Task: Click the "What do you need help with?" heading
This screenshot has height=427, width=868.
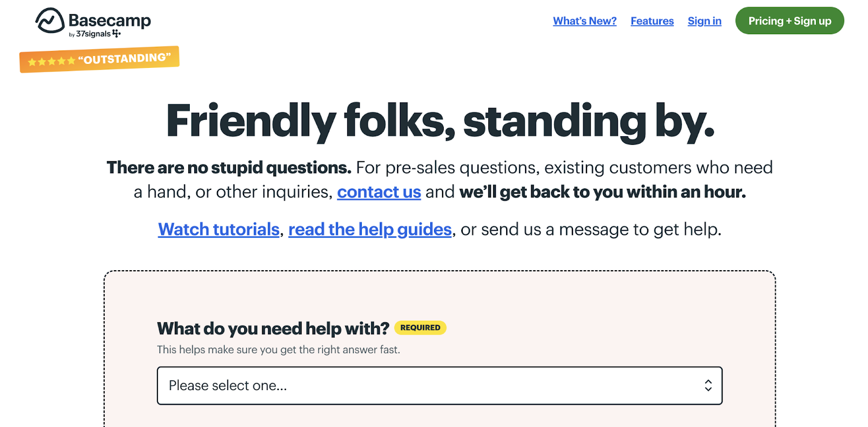Action: (272, 328)
